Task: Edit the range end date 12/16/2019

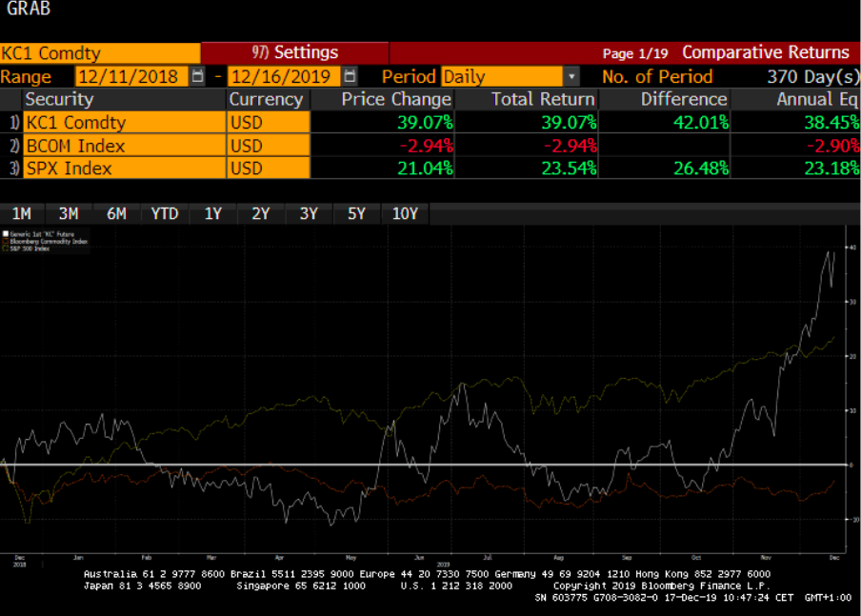Action: click(x=284, y=76)
